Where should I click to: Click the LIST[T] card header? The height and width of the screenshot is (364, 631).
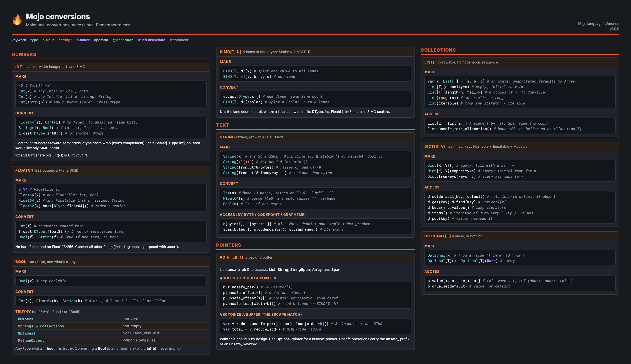pos(520,62)
